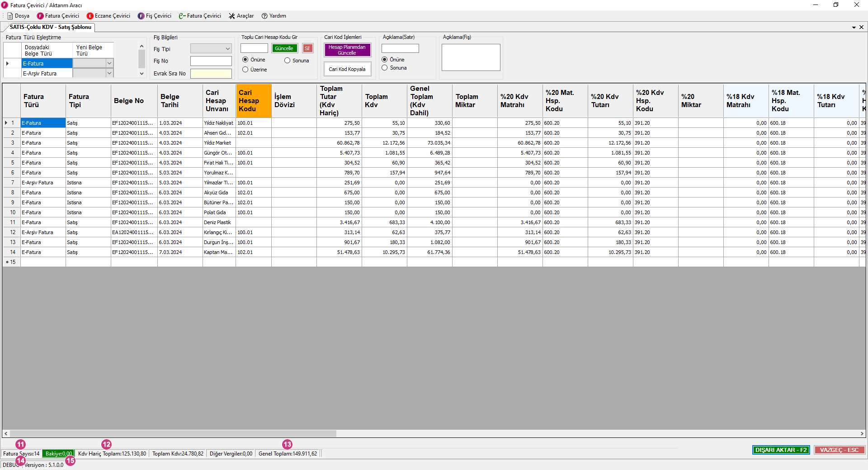Click the green Güncelle button
This screenshot has height=470, width=868.
click(x=284, y=48)
